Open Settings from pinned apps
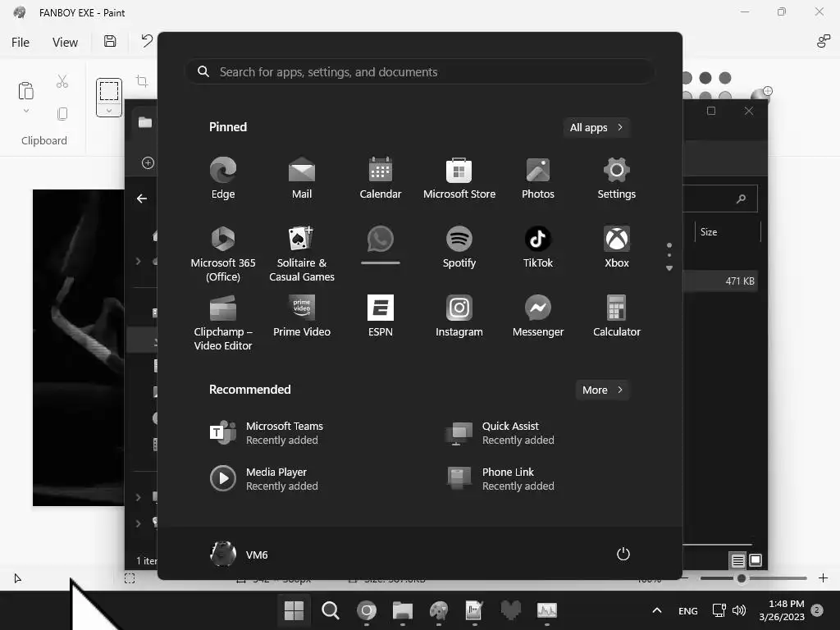This screenshot has height=630, width=840. (x=617, y=178)
